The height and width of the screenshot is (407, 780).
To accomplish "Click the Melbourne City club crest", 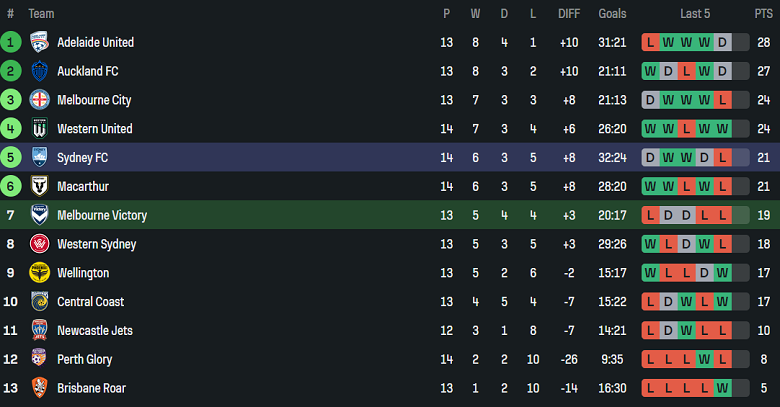I will point(39,100).
